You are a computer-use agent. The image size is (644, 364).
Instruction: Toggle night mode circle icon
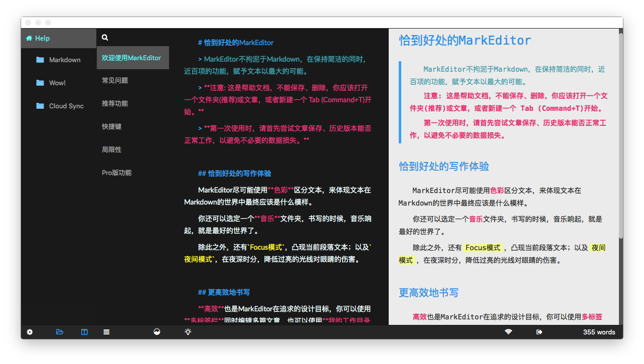[x=157, y=332]
